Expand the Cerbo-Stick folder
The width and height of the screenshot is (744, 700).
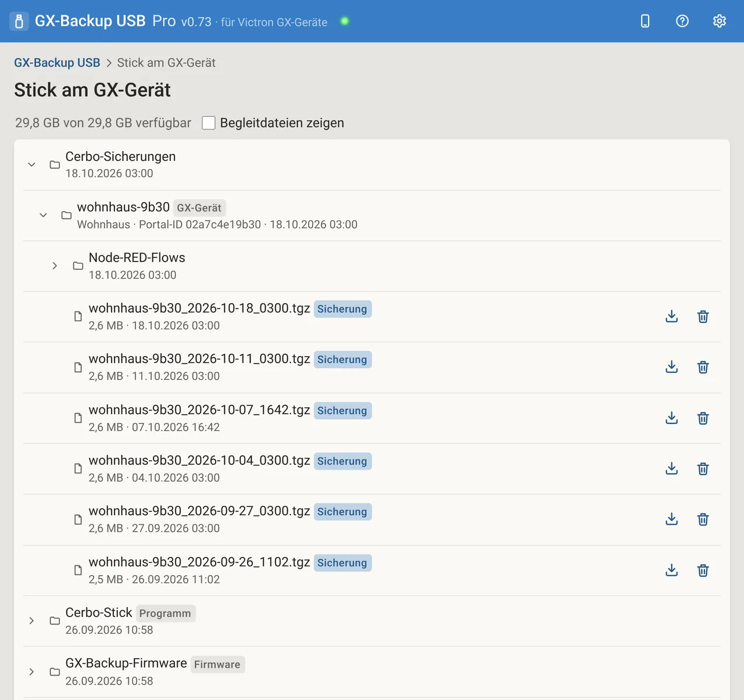click(31, 620)
